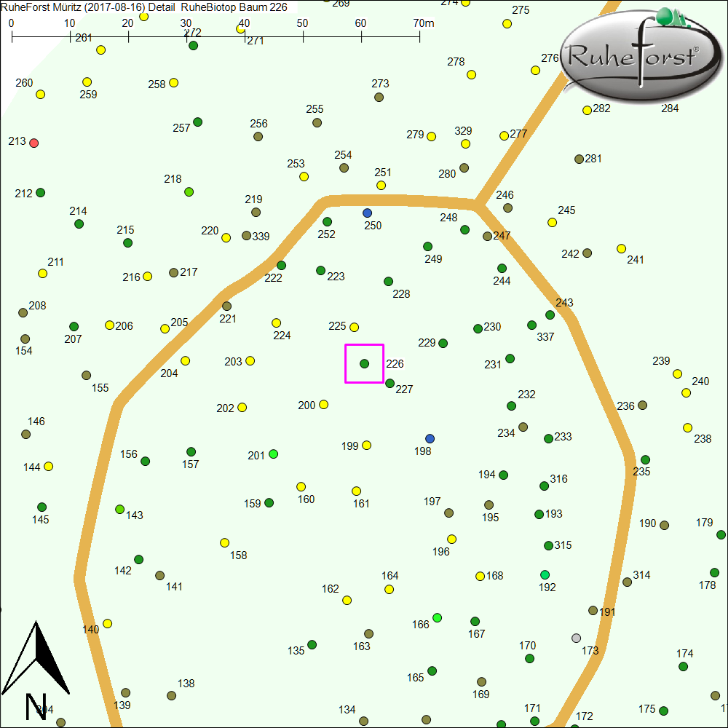Click the blue tree marker 250
The image size is (728, 728).
[367, 213]
